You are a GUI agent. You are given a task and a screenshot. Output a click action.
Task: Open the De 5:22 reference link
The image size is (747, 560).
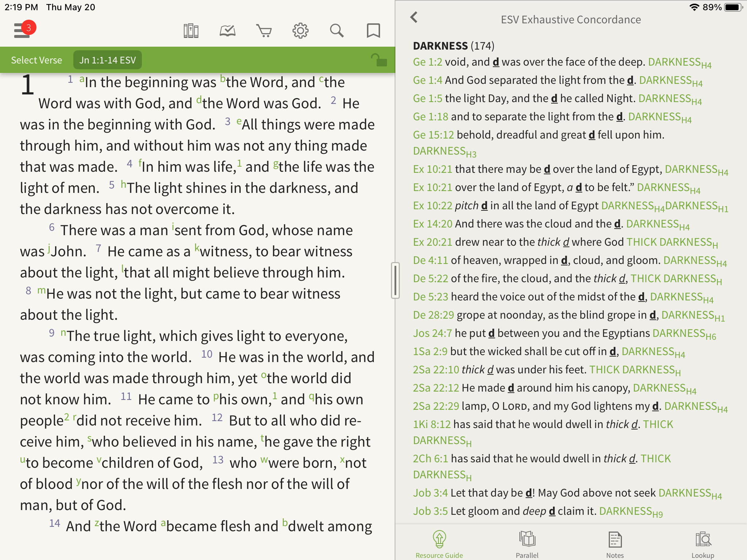pos(430,279)
